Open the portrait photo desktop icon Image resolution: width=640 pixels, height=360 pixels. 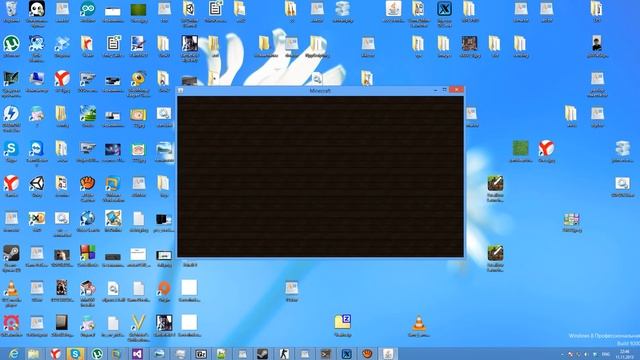click(x=597, y=44)
